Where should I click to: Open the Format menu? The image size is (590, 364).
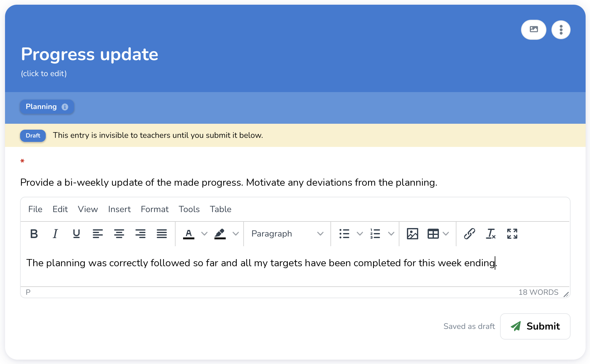(x=155, y=209)
